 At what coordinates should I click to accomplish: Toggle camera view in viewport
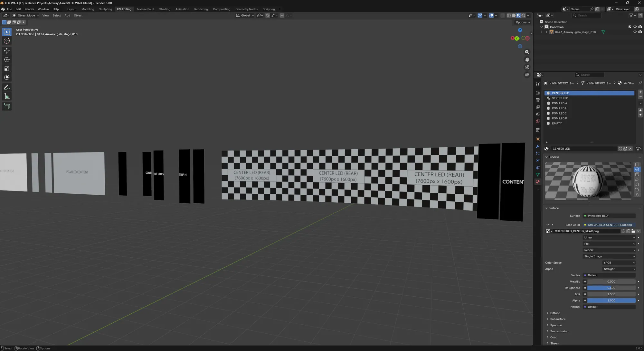click(527, 67)
